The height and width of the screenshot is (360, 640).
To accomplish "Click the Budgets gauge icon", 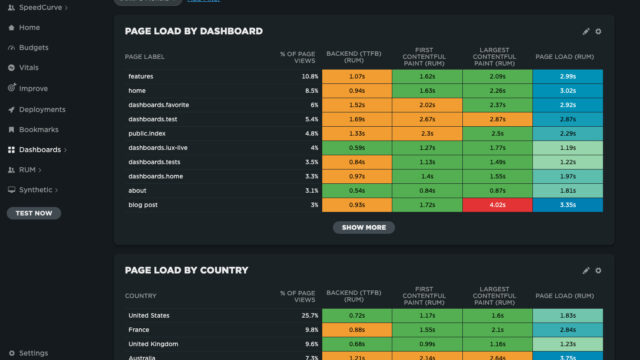I will (11, 47).
